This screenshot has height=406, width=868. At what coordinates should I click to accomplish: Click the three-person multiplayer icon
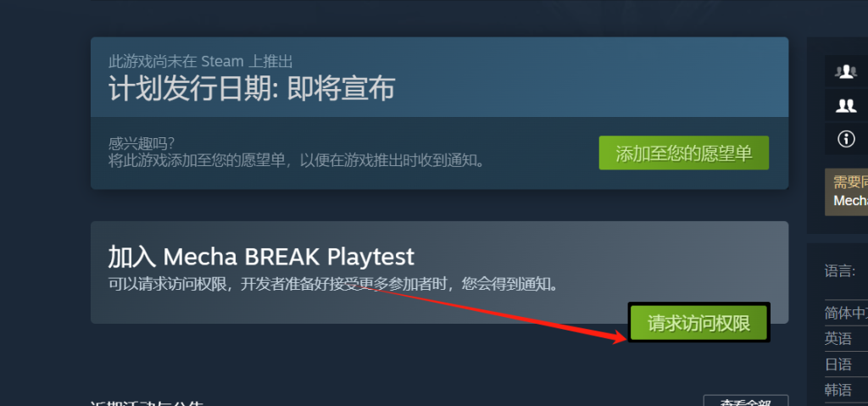[x=846, y=71]
